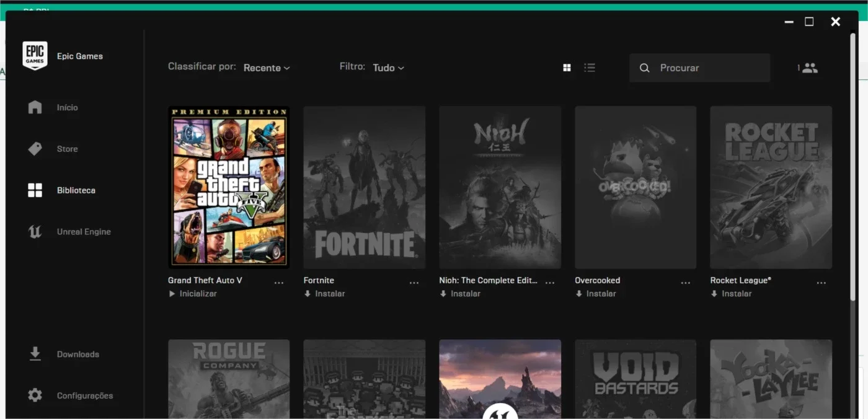The width and height of the screenshot is (868, 419).
Task: Click the Rocket League title text
Action: 741,280
